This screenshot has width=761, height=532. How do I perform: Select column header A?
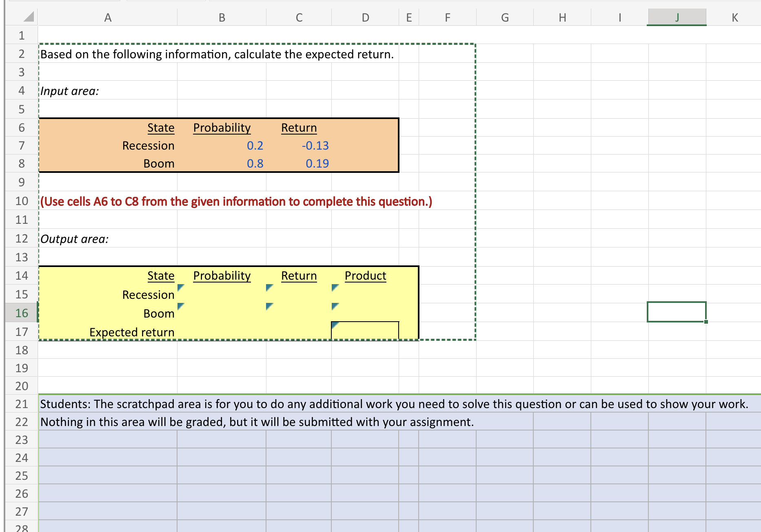pos(108,17)
